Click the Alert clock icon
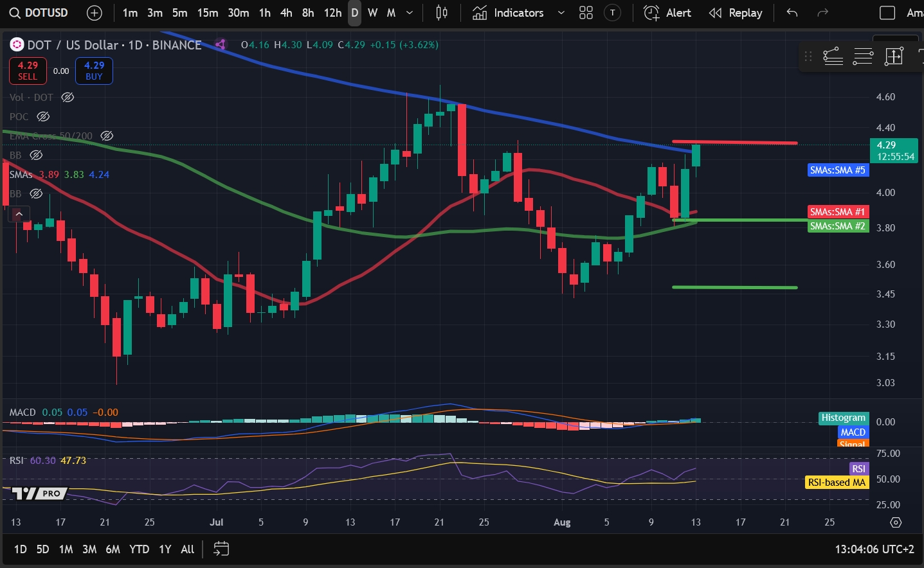 651,13
